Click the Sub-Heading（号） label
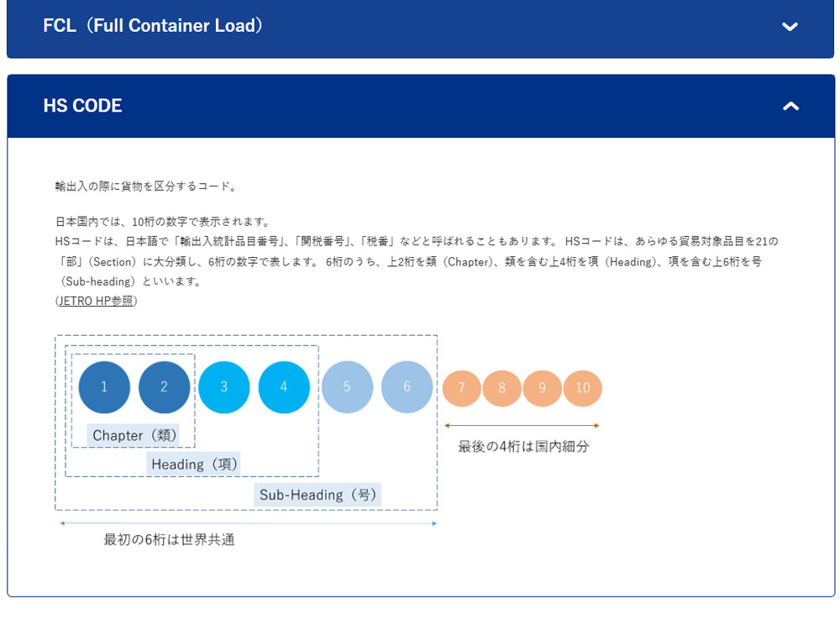The image size is (840, 630). coord(318,495)
